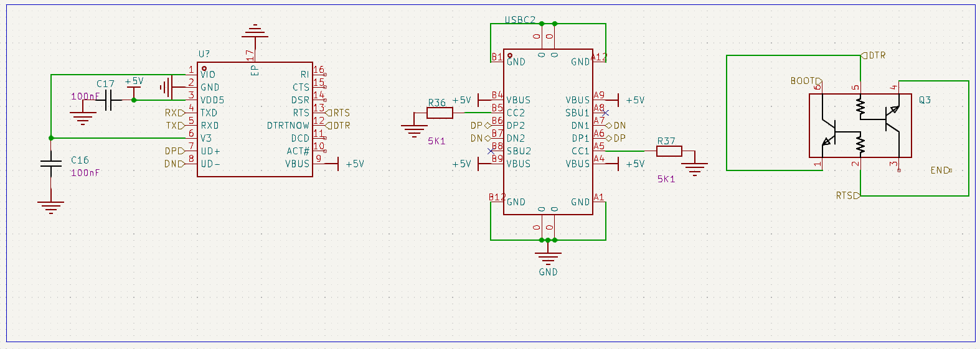
Task: Select the right transistor inside Q3
Action: [x=892, y=119]
